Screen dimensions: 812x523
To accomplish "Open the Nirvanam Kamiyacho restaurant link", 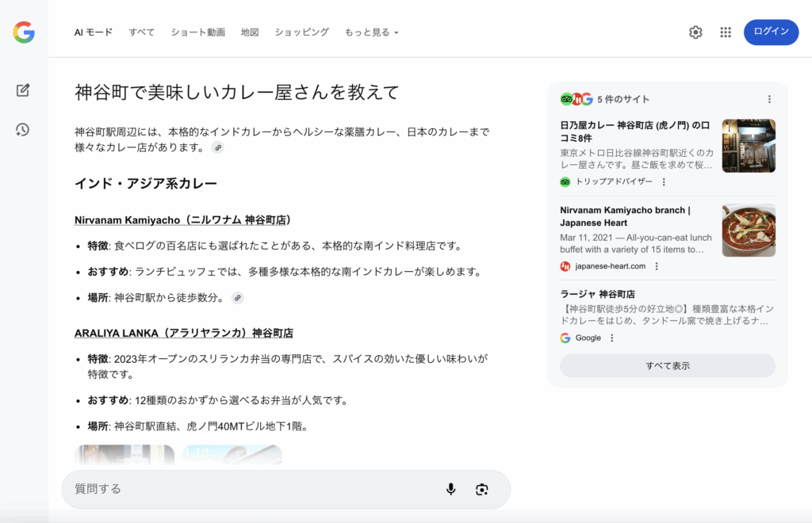I will [x=182, y=220].
